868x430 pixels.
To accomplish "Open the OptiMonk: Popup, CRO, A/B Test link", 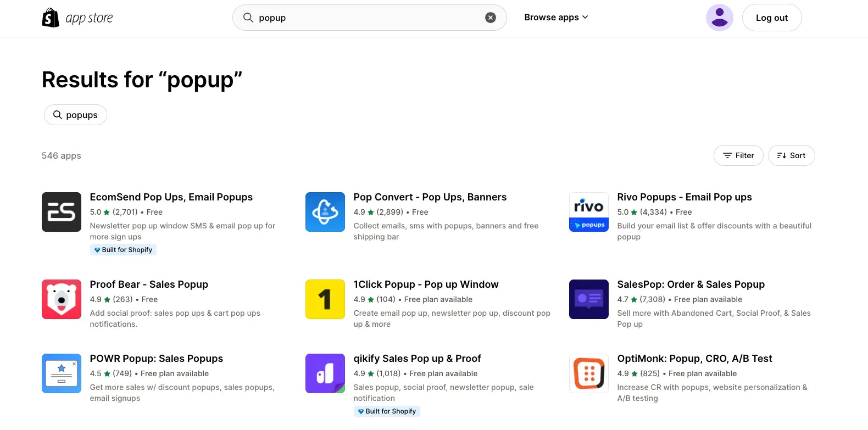I will [694, 359].
